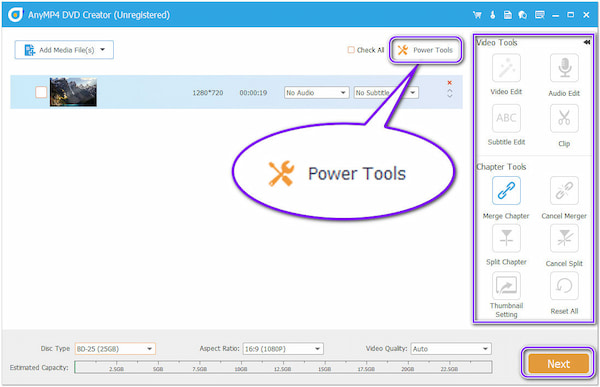
Task: Open the Thumbnail Setting tool
Action: (506, 286)
